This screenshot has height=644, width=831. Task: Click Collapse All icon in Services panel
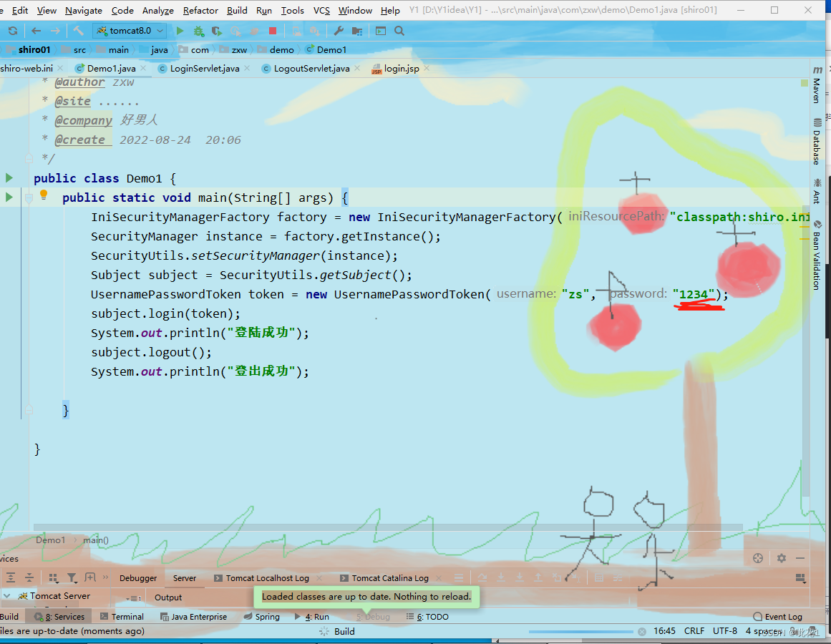click(29, 577)
